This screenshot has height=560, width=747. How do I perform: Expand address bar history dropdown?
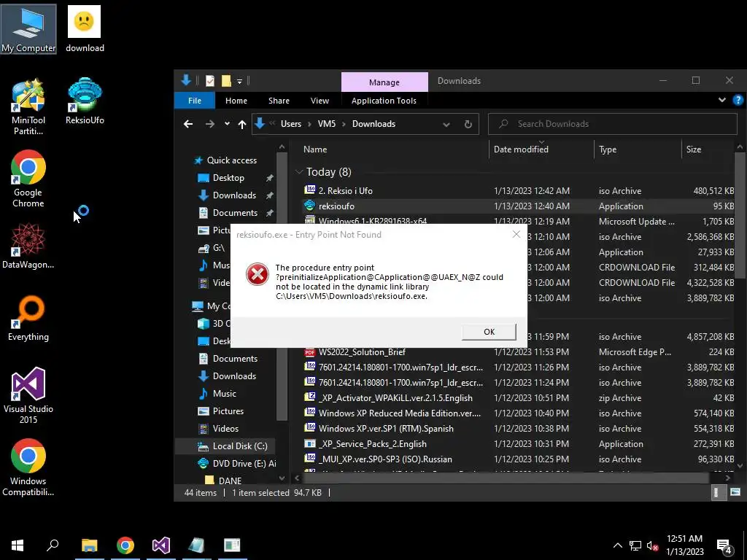446,124
